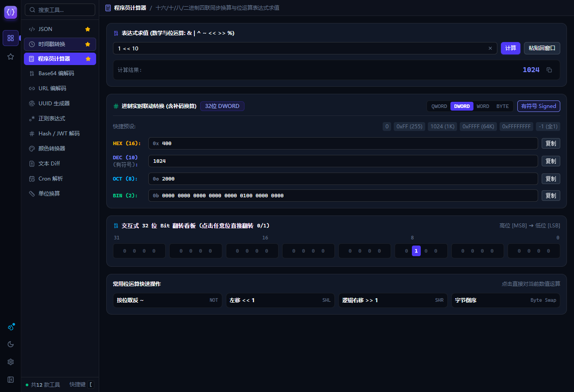This screenshot has height=392, width=574.
Task: Apply 逻辑右移 >> 1 SHR operation
Action: pos(393,300)
